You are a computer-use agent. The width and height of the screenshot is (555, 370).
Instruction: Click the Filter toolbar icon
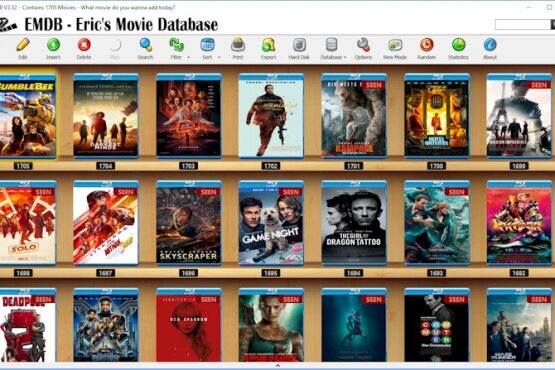(176, 45)
